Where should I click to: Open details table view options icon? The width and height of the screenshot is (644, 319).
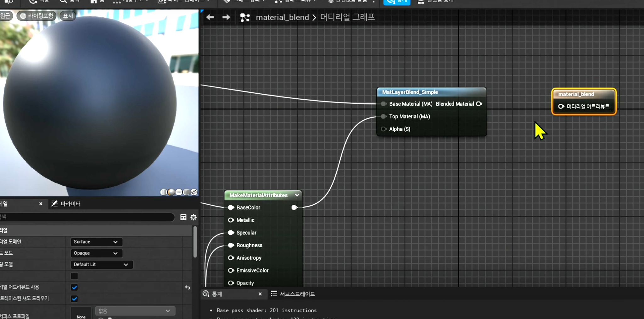pos(183,217)
